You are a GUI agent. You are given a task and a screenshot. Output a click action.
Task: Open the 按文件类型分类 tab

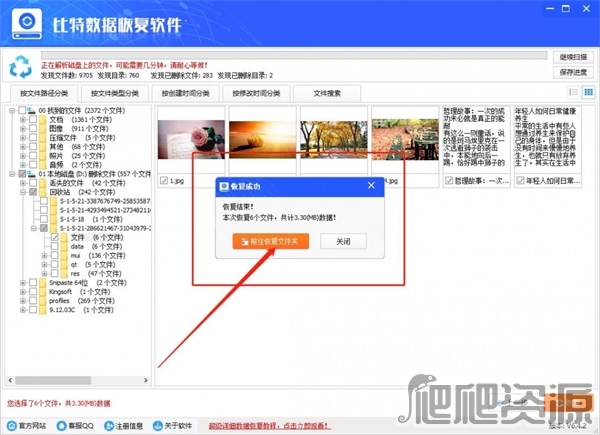point(114,93)
